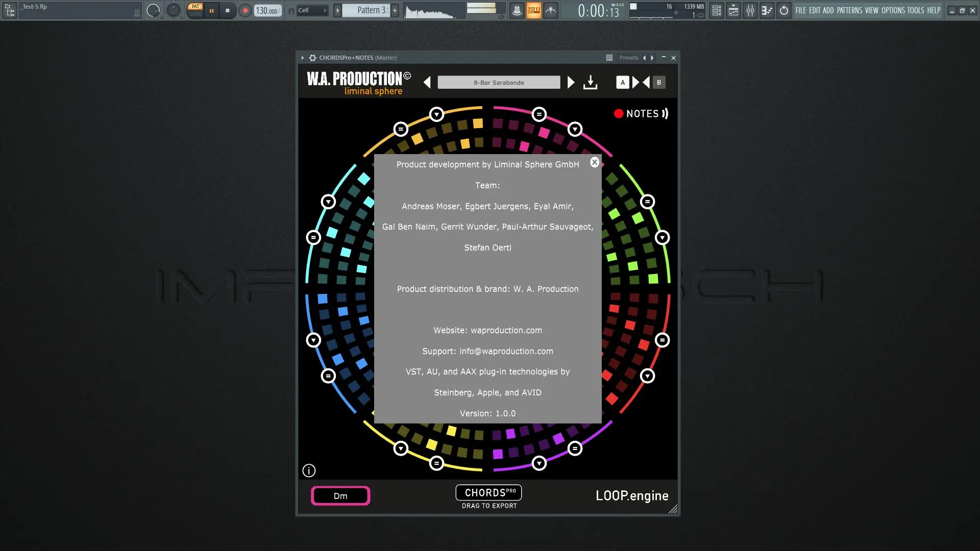Click the record button in transport
Screen dimensions: 980x551
[x=245, y=10]
